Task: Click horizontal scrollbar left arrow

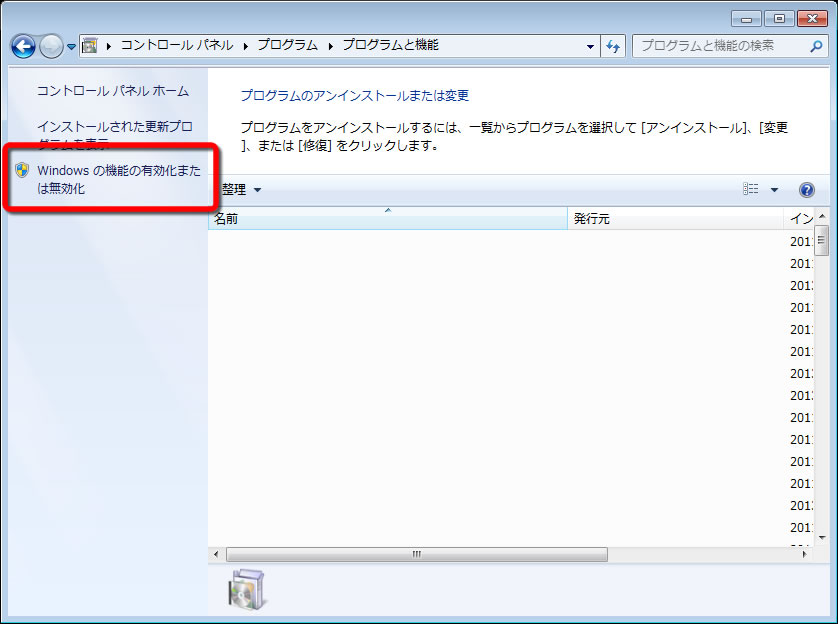Action: coord(216,554)
